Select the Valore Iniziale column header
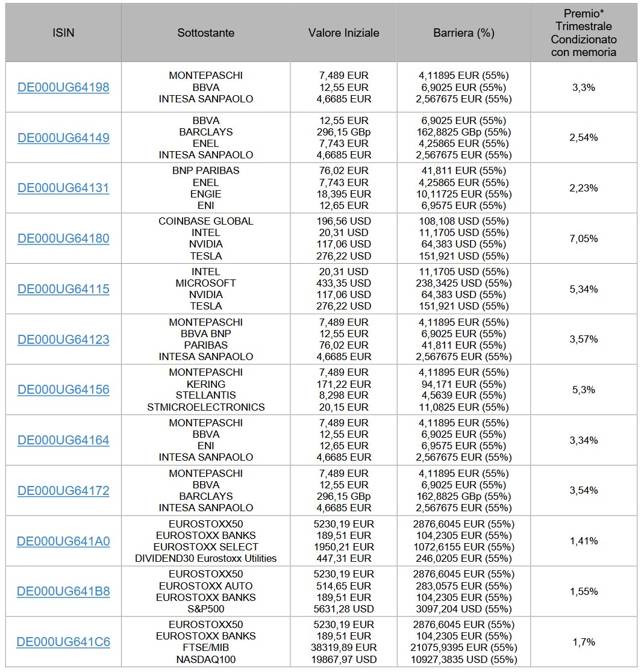This screenshot has height=672, width=644. point(343,33)
